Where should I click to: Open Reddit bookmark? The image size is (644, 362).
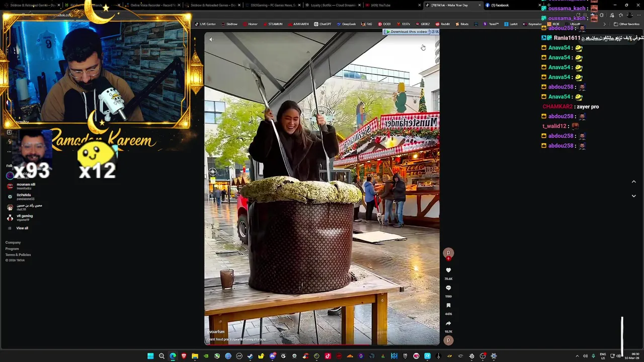(x=443, y=24)
